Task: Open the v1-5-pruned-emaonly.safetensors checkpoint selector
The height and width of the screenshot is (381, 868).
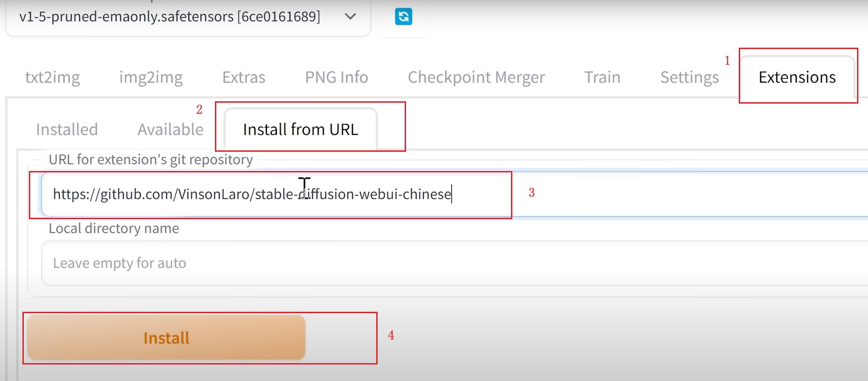Action: (x=188, y=17)
